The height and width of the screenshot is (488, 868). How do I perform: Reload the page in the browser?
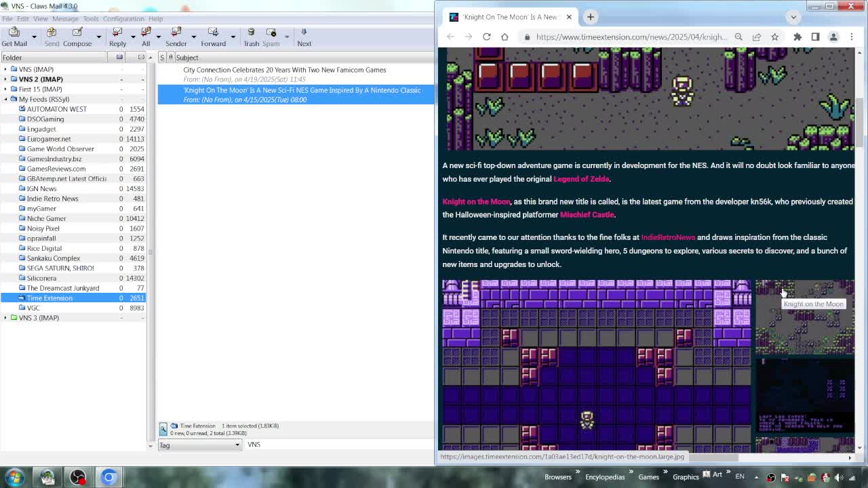486,37
